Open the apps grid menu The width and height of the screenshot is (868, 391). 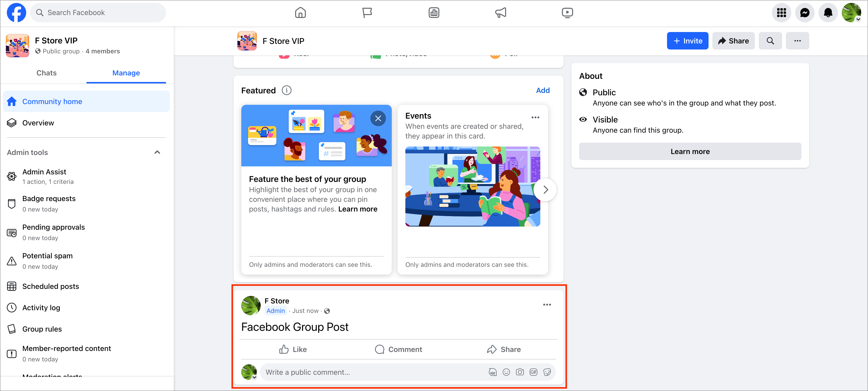click(x=781, y=13)
